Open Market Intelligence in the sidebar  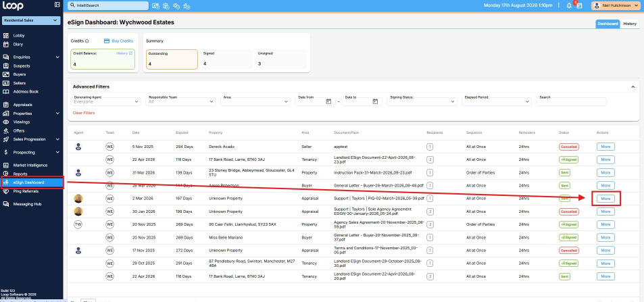tap(30, 165)
